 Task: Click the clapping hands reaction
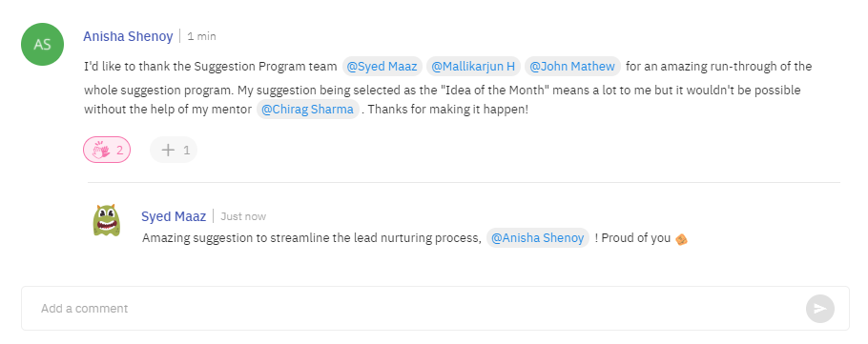click(x=107, y=150)
